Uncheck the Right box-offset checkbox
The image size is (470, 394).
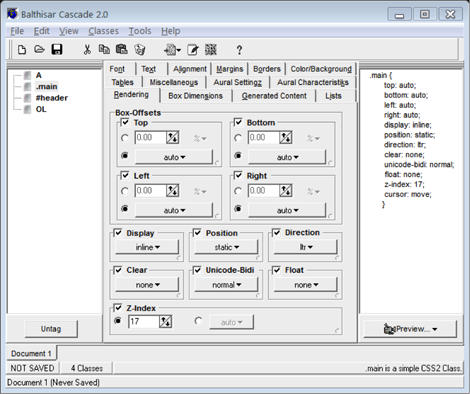pyautogui.click(x=238, y=175)
